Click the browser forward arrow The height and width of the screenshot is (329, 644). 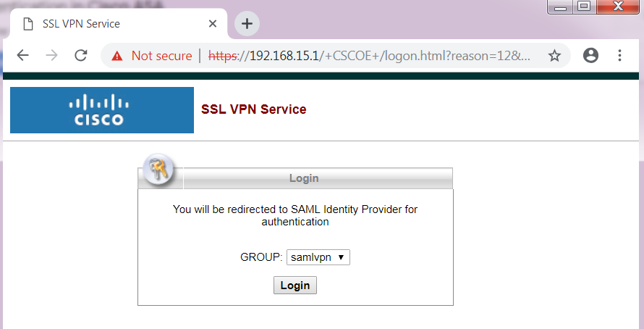[x=52, y=56]
